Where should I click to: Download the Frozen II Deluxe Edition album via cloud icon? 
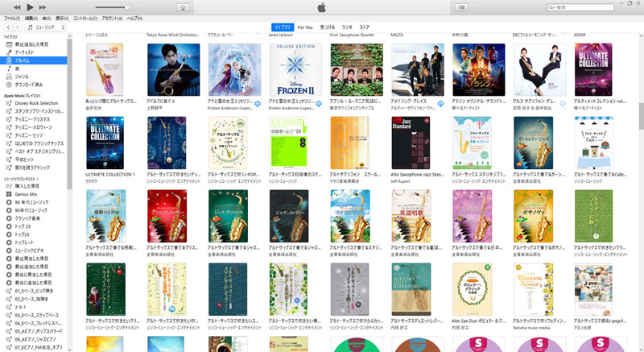point(319,104)
